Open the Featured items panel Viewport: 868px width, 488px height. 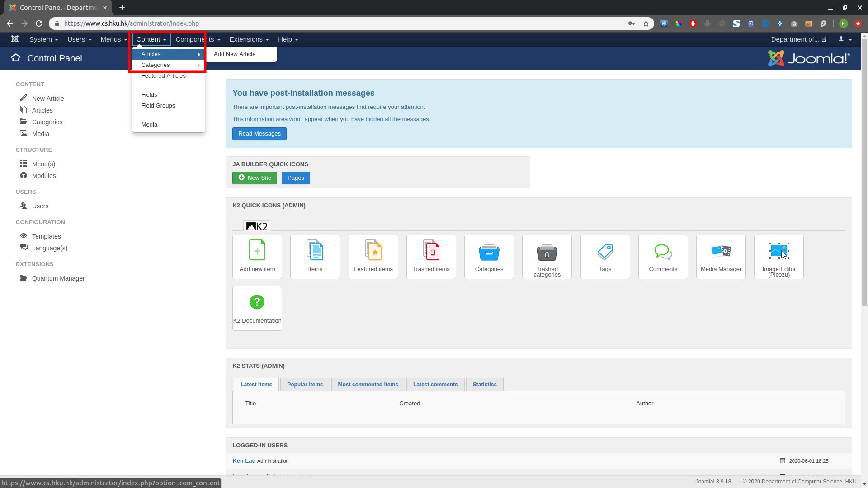[x=373, y=257]
